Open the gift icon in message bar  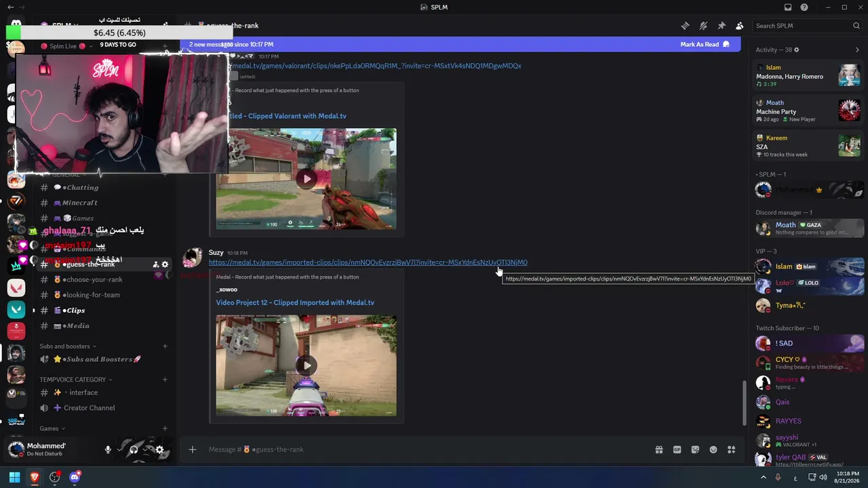pos(658,449)
